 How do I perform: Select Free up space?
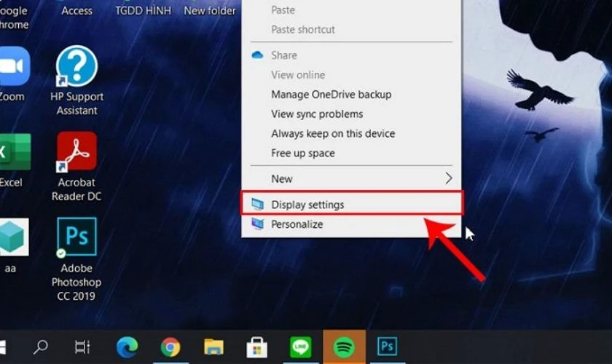[352, 153]
